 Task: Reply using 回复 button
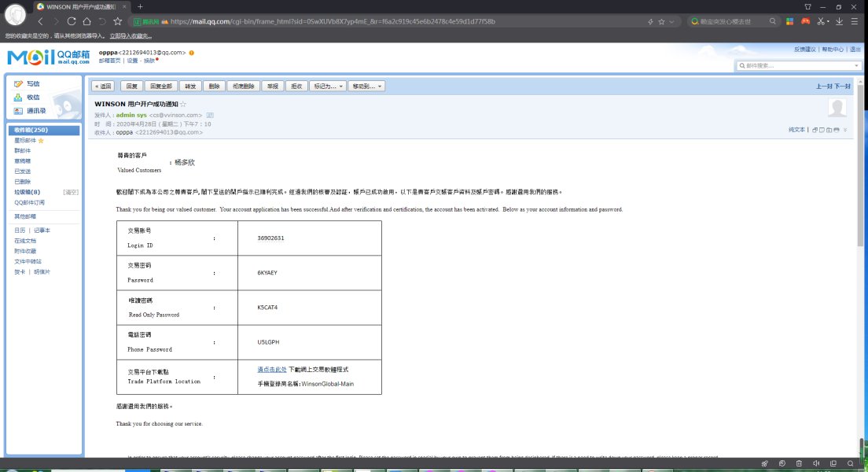point(132,87)
